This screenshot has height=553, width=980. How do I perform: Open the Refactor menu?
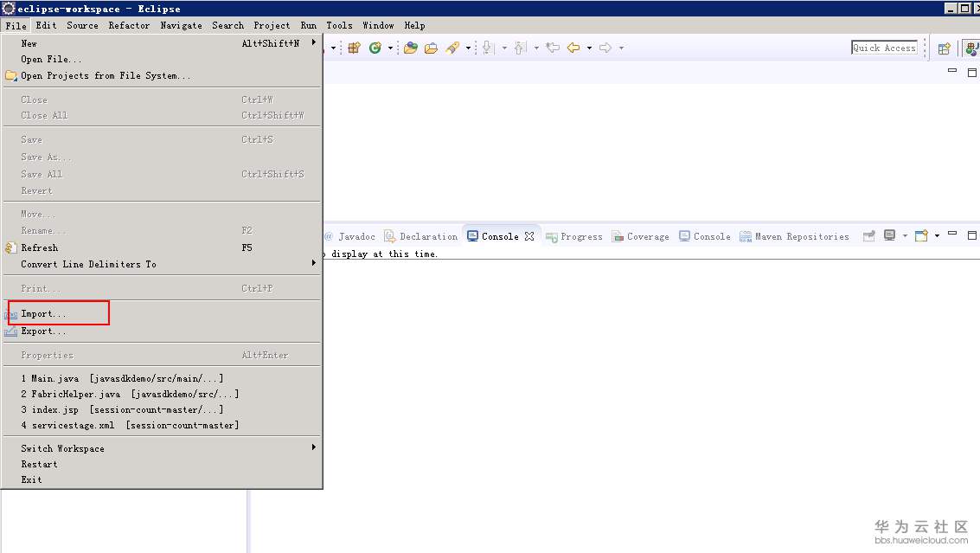[x=129, y=26]
